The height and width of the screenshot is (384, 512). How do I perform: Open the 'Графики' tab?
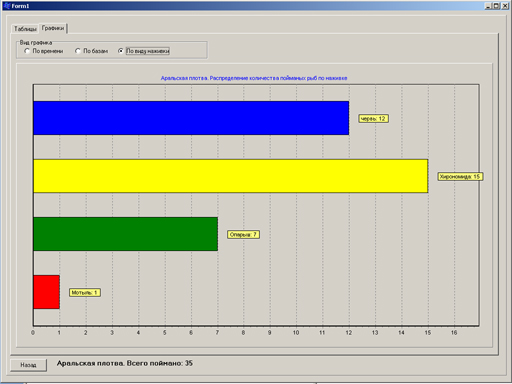[53, 28]
